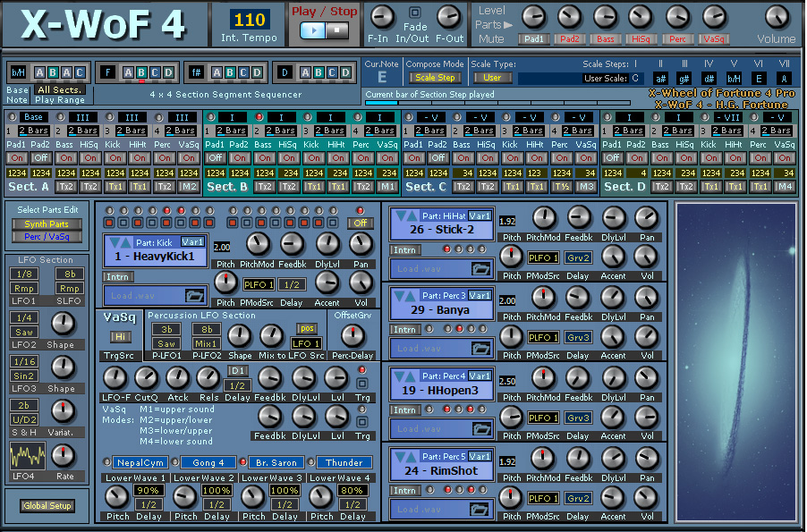The width and height of the screenshot is (807, 532).
Task: Click the Kick Pan knob
Action: [x=361, y=244]
